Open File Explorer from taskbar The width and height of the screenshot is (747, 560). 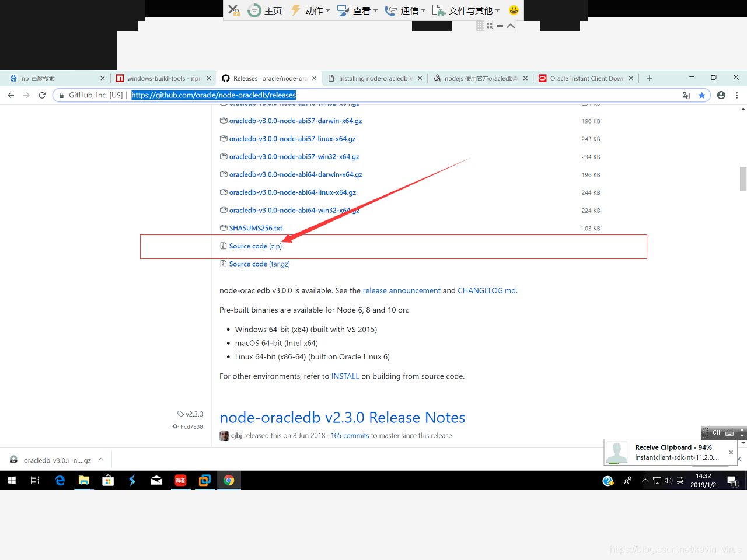pyautogui.click(x=84, y=481)
